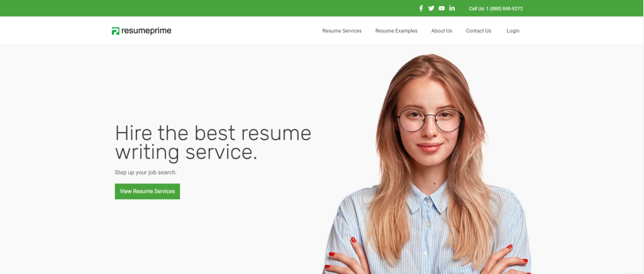Go to the About Us page

pyautogui.click(x=441, y=31)
